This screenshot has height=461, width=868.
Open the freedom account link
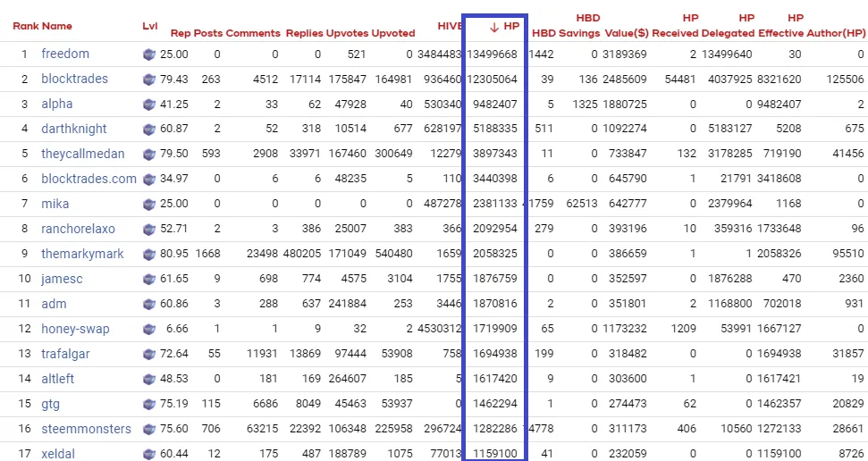pyautogui.click(x=65, y=54)
